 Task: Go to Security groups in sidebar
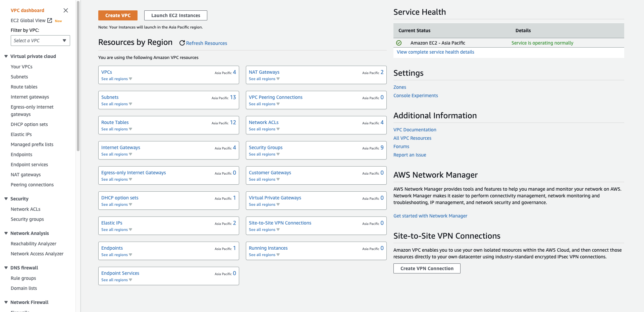[x=27, y=219]
